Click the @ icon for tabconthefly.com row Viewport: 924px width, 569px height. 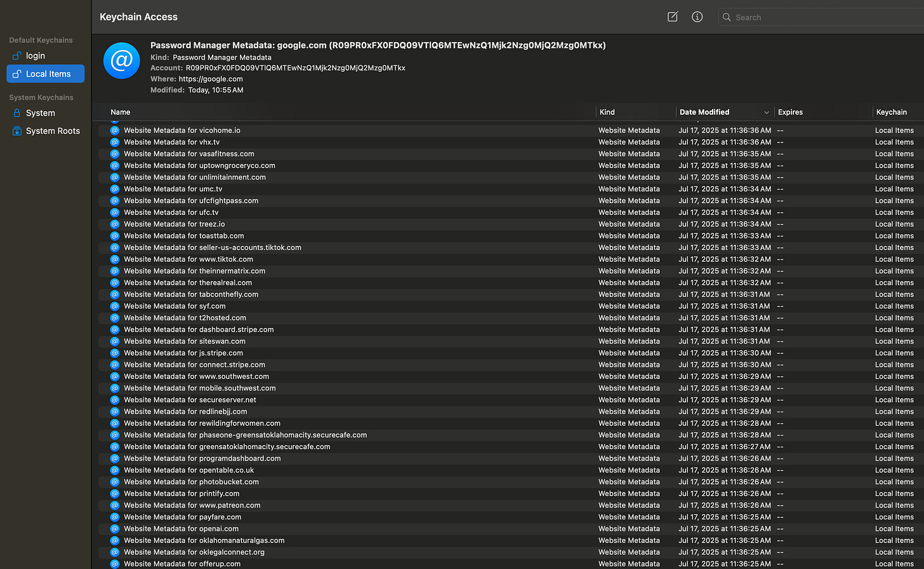click(115, 294)
